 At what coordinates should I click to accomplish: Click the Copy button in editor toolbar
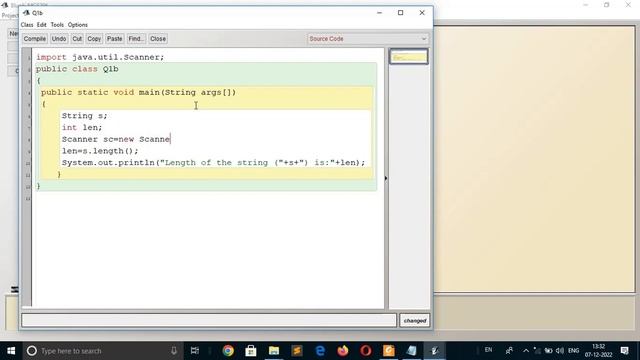pyautogui.click(x=94, y=39)
